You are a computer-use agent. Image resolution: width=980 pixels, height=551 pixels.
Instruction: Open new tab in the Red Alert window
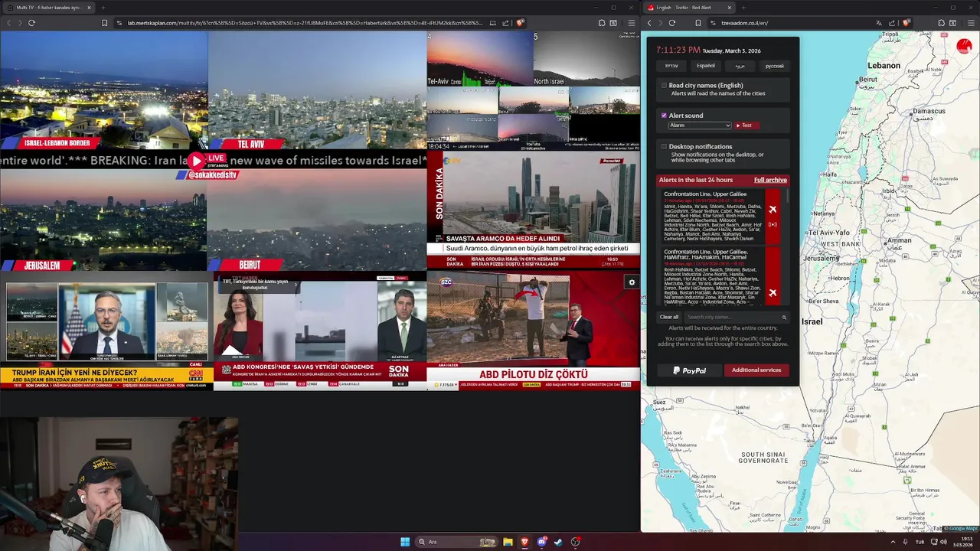[x=743, y=8]
